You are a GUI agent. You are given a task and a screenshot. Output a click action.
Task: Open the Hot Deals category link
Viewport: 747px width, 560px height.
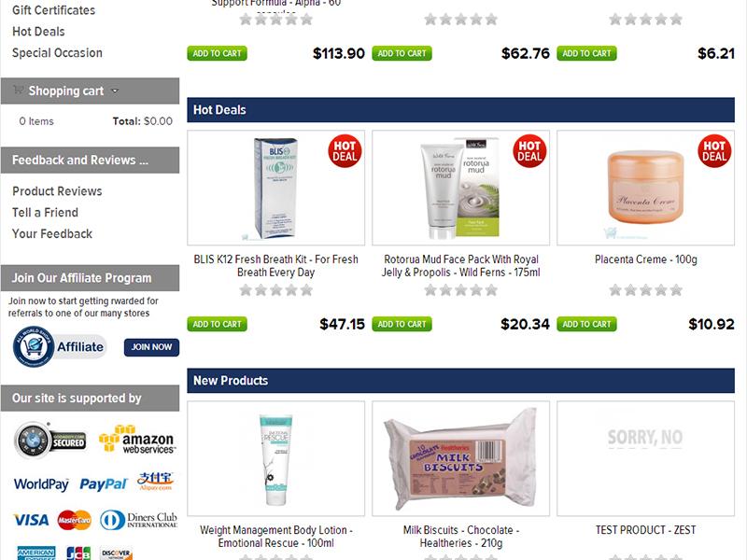click(38, 32)
